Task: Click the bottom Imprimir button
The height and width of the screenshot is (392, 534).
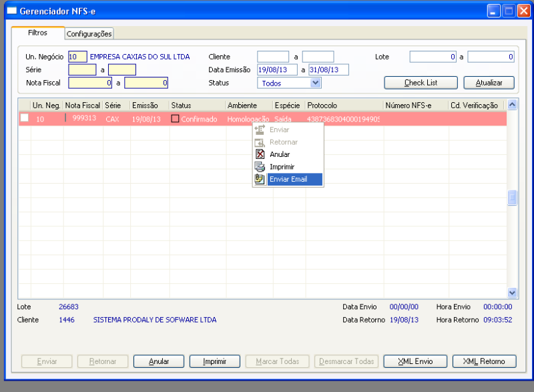Action: pyautogui.click(x=214, y=361)
